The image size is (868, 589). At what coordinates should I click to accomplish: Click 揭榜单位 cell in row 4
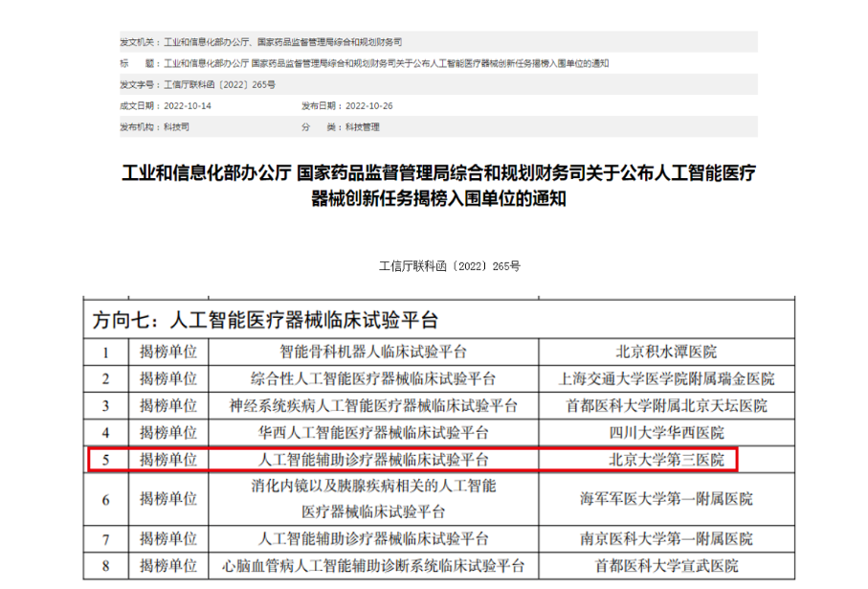[x=168, y=433]
